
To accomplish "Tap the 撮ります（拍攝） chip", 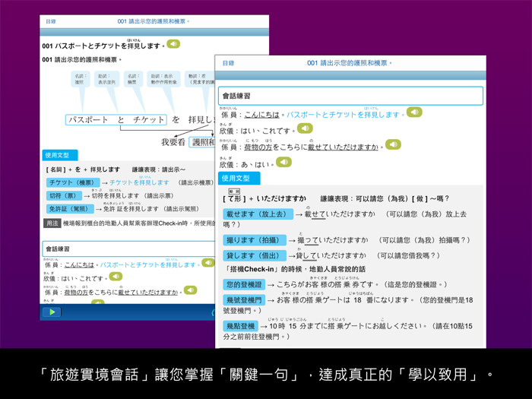I will pos(255,240).
